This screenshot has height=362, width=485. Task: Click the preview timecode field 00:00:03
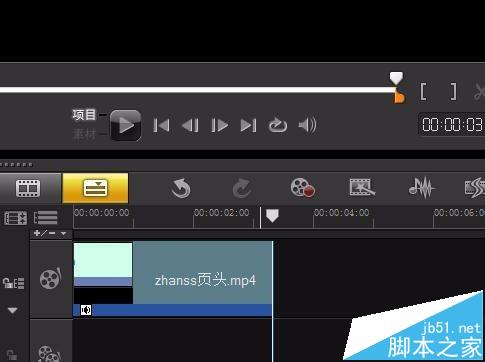(452, 125)
